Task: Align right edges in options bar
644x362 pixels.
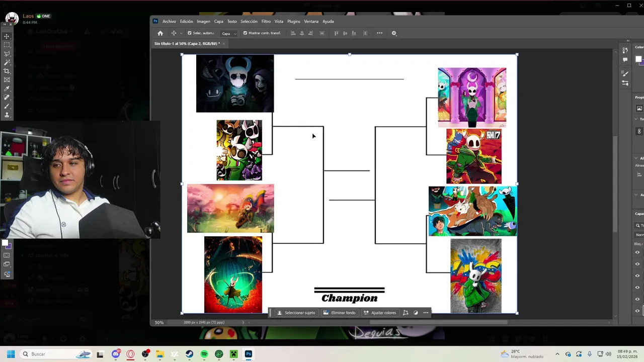Action: tap(310, 33)
